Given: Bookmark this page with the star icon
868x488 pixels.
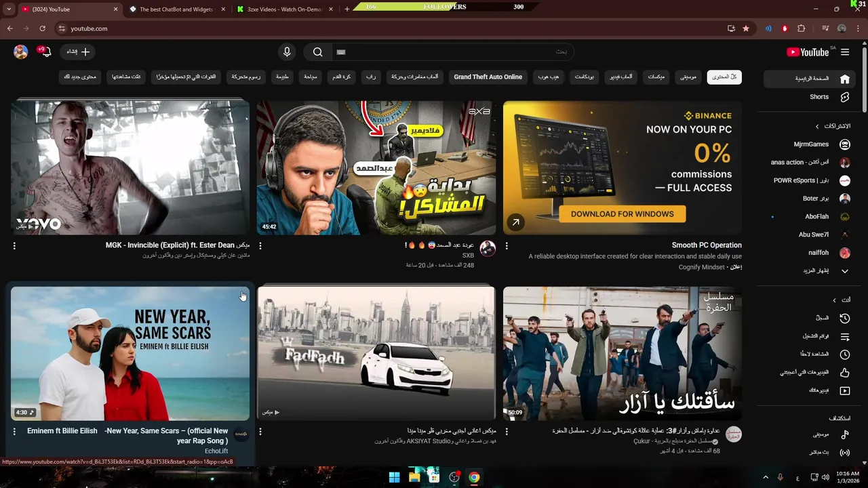Looking at the screenshot, I should tap(746, 28).
